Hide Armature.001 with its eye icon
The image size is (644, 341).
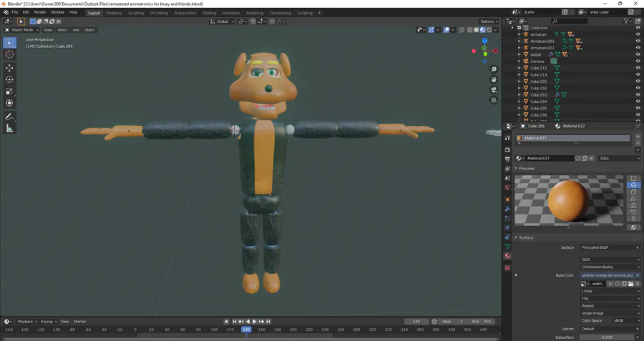(638, 41)
